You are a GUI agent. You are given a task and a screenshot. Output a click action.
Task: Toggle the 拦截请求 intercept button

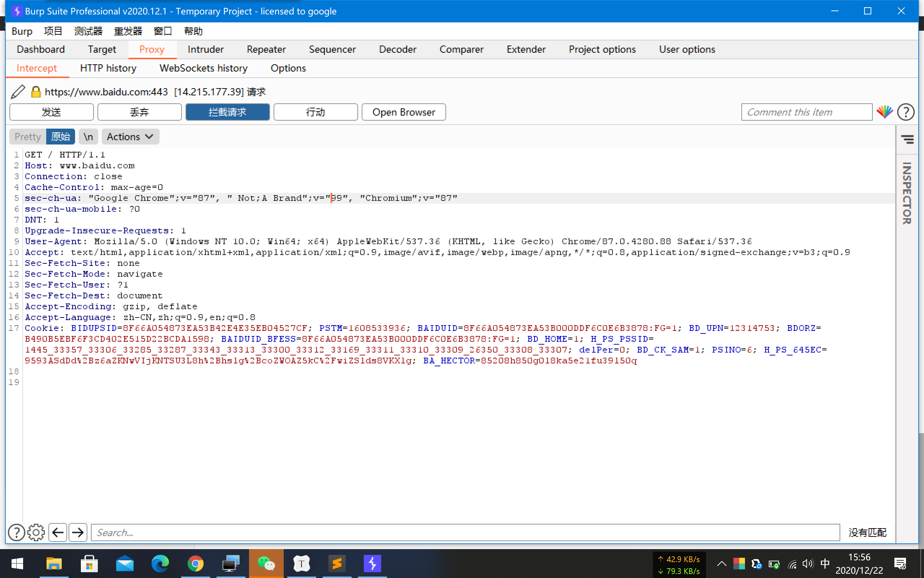click(227, 112)
